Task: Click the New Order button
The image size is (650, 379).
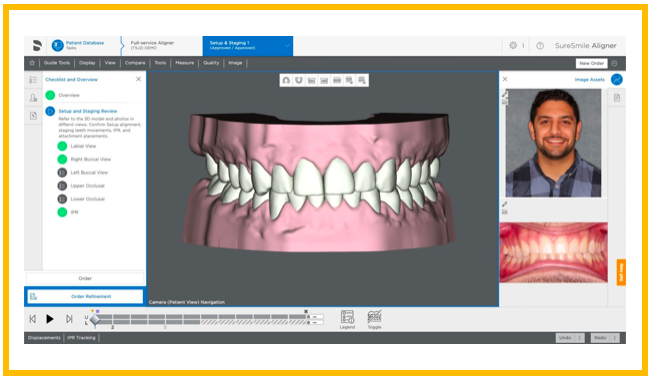Action: pos(592,63)
